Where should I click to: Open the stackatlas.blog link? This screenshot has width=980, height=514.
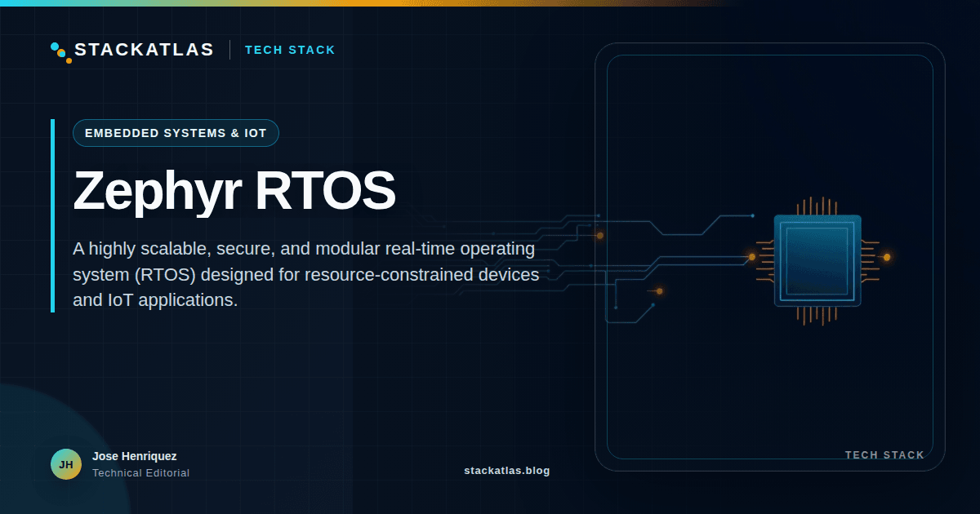506,471
